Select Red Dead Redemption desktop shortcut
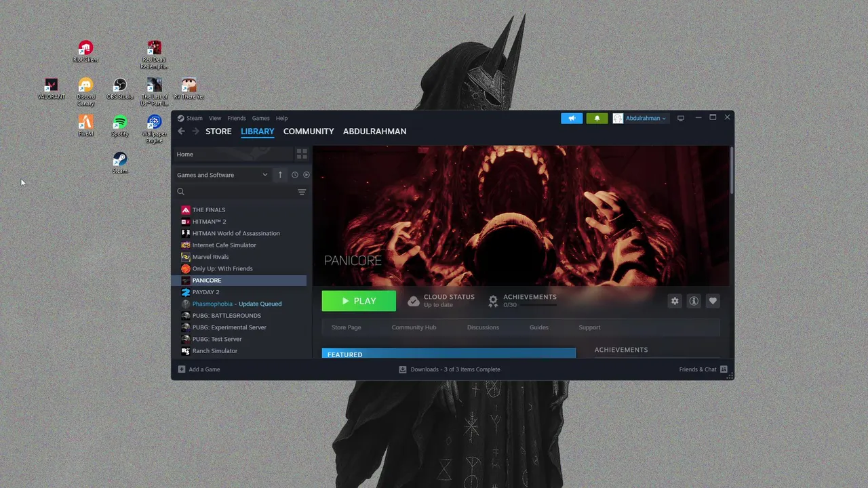Image resolution: width=868 pixels, height=488 pixels. pyautogui.click(x=155, y=55)
